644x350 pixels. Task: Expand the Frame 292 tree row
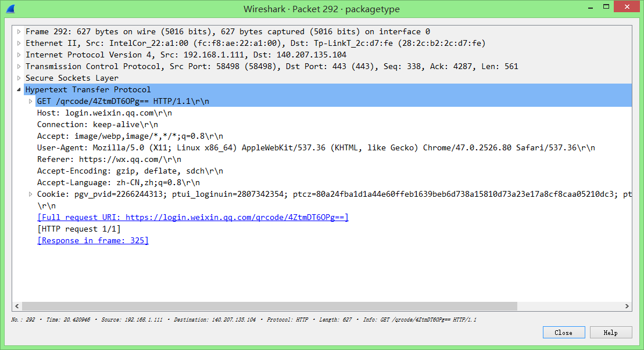pos(19,31)
